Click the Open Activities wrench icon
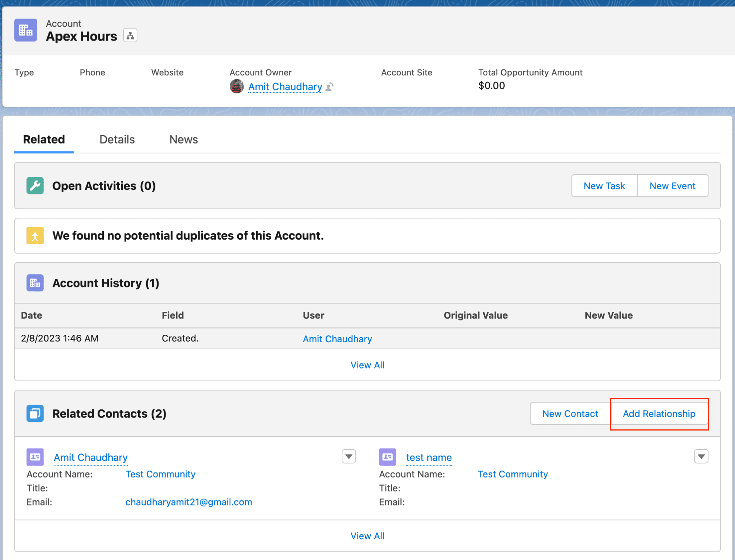 tap(35, 185)
